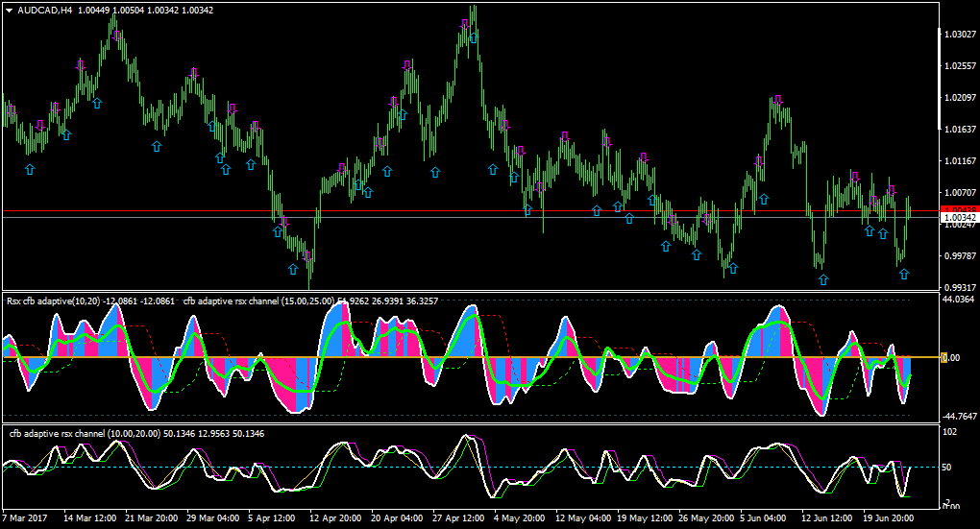Image resolution: width=980 pixels, height=529 pixels.
Task: Select the magenta down arrow at mid-March peak
Action: (117, 36)
